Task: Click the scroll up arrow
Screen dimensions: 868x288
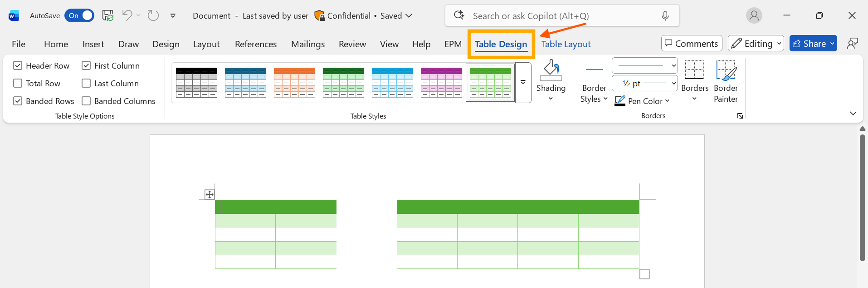Action: click(863, 129)
